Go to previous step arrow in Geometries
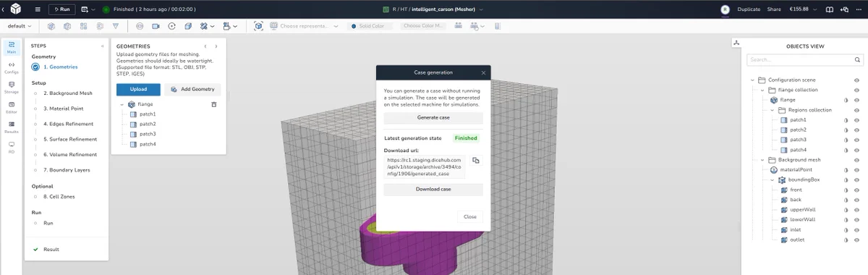The width and height of the screenshot is (868, 275). (x=205, y=46)
